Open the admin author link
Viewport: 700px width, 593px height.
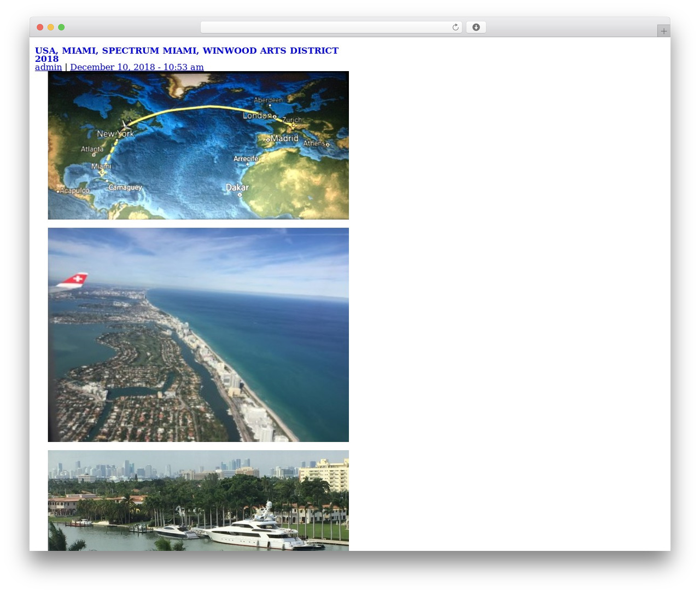[48, 67]
